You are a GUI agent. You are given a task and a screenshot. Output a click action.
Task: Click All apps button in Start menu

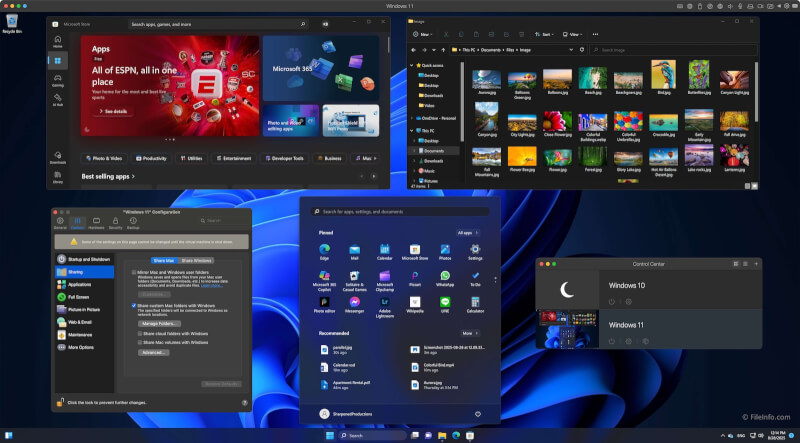(x=468, y=233)
